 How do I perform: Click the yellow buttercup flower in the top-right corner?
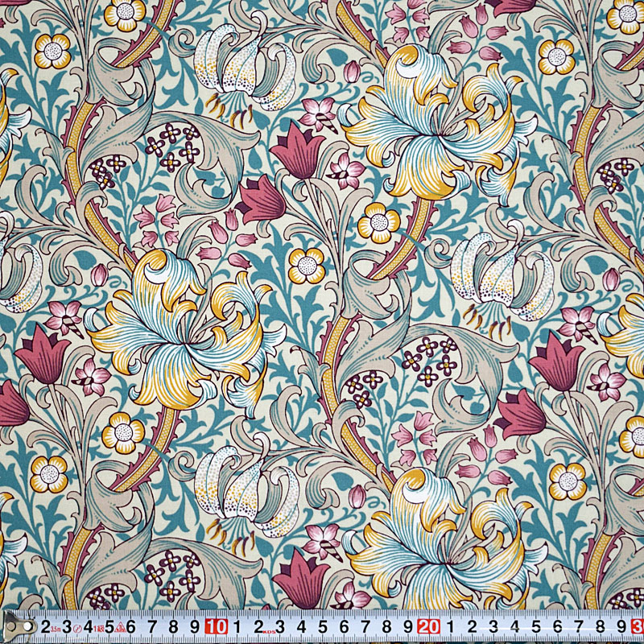click(x=556, y=56)
